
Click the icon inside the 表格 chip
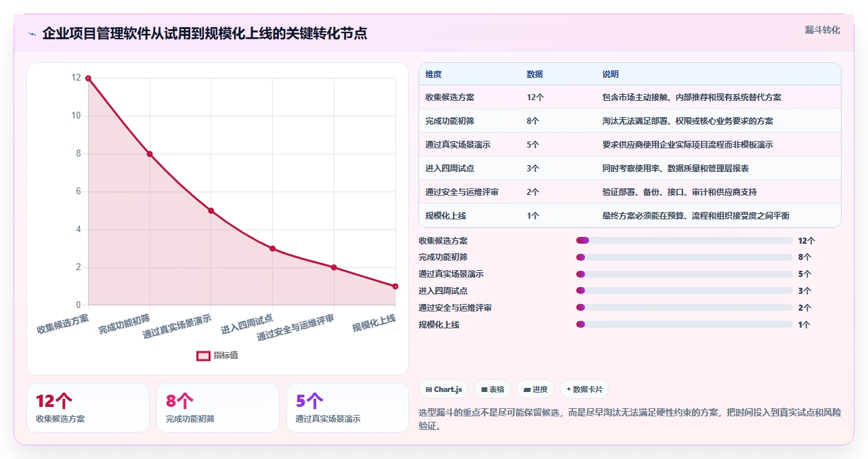[x=484, y=390]
